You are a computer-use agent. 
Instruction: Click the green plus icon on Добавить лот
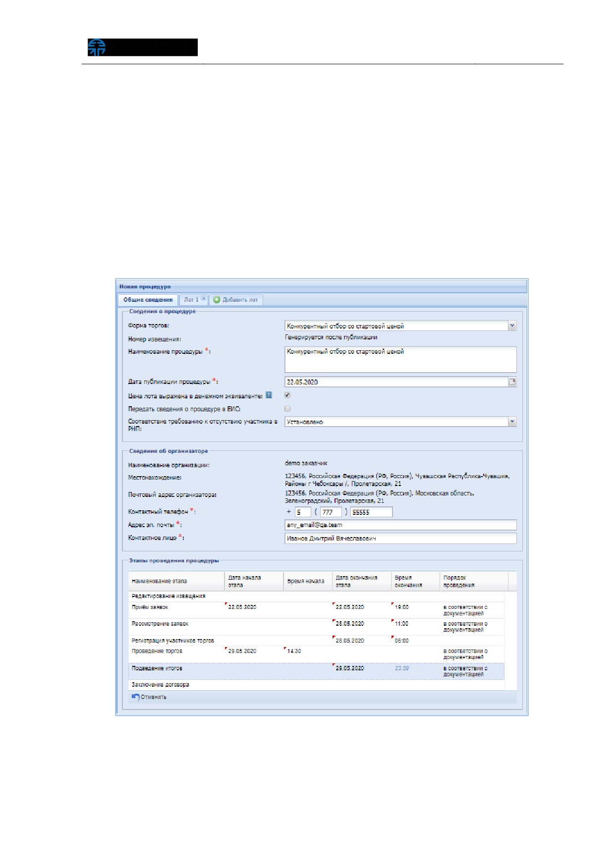[x=217, y=300]
